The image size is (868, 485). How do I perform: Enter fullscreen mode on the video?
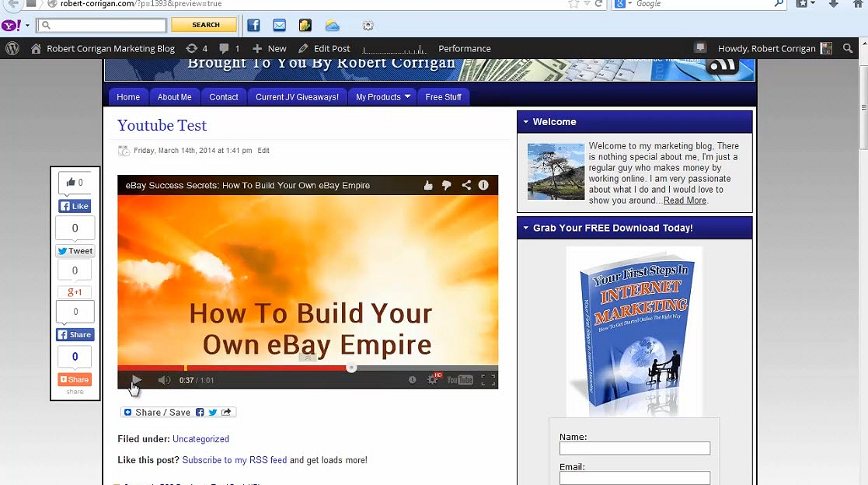488,380
